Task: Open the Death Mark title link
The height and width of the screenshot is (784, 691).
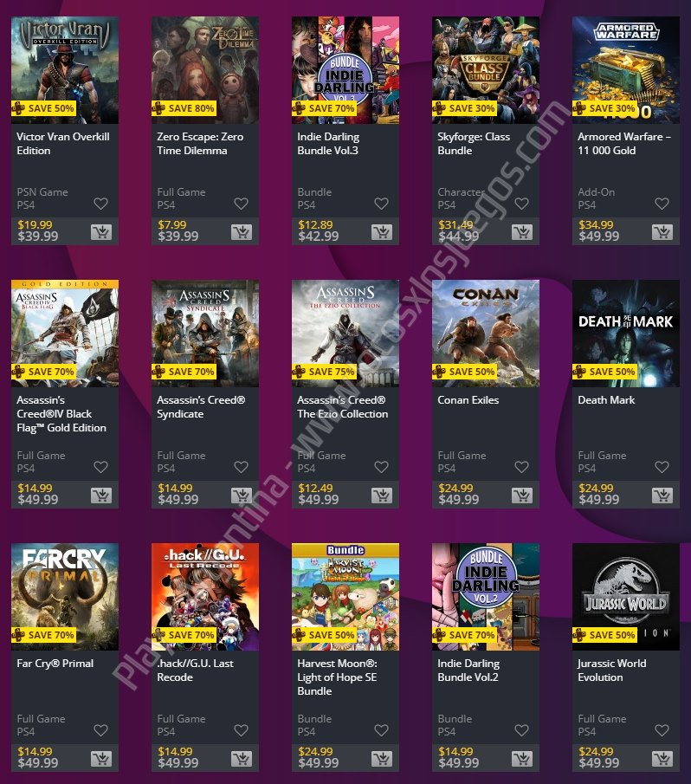Action: point(606,400)
